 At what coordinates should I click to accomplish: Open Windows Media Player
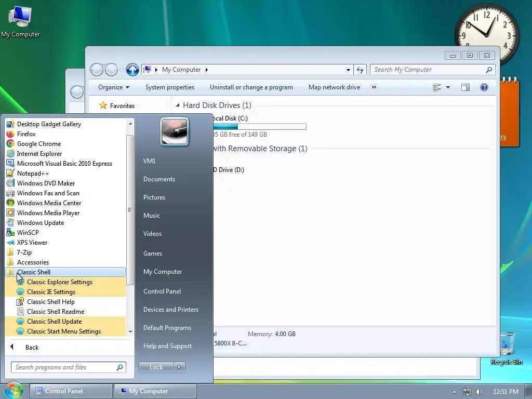[65, 212]
